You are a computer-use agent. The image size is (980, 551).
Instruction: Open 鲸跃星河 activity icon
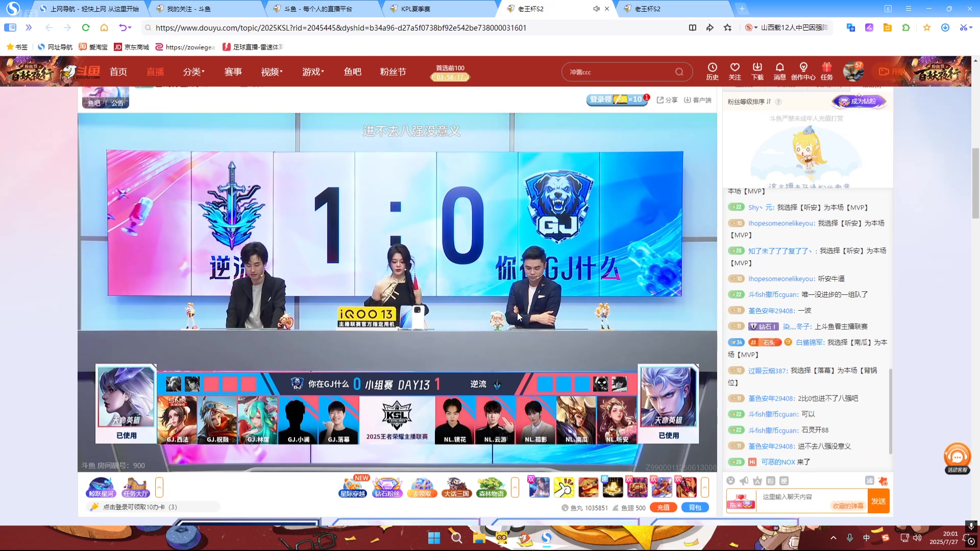101,487
